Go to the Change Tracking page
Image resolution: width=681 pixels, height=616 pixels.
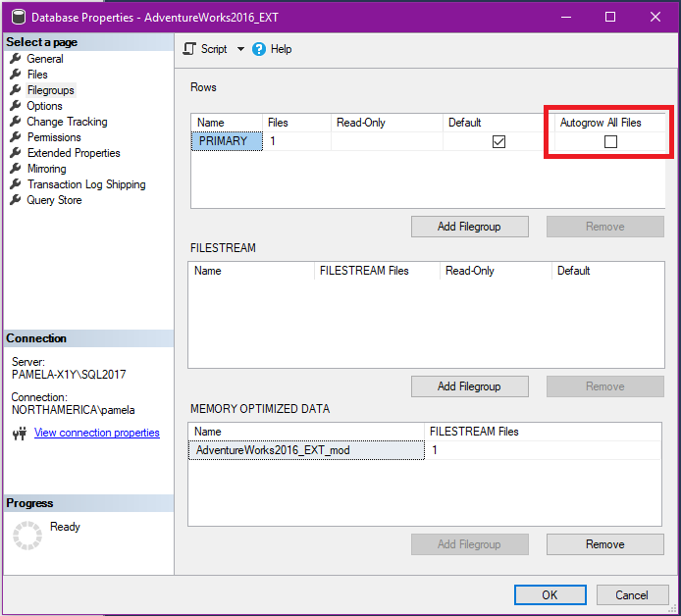tap(67, 122)
